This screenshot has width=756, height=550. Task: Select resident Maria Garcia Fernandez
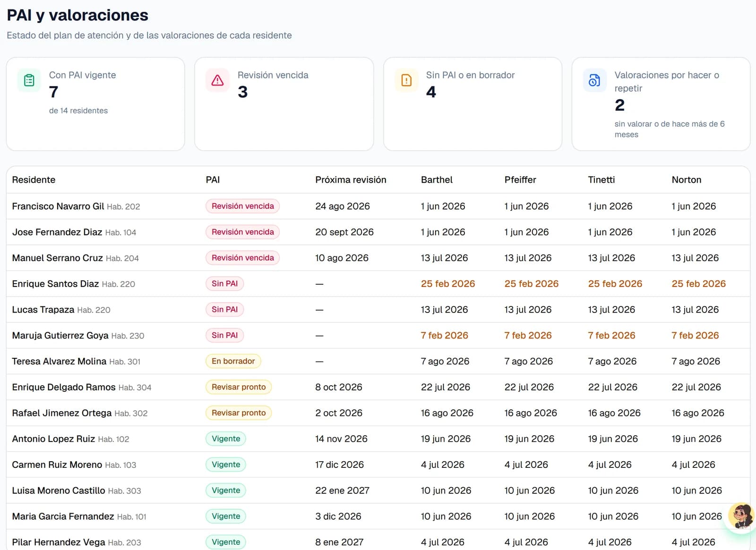pyautogui.click(x=63, y=516)
